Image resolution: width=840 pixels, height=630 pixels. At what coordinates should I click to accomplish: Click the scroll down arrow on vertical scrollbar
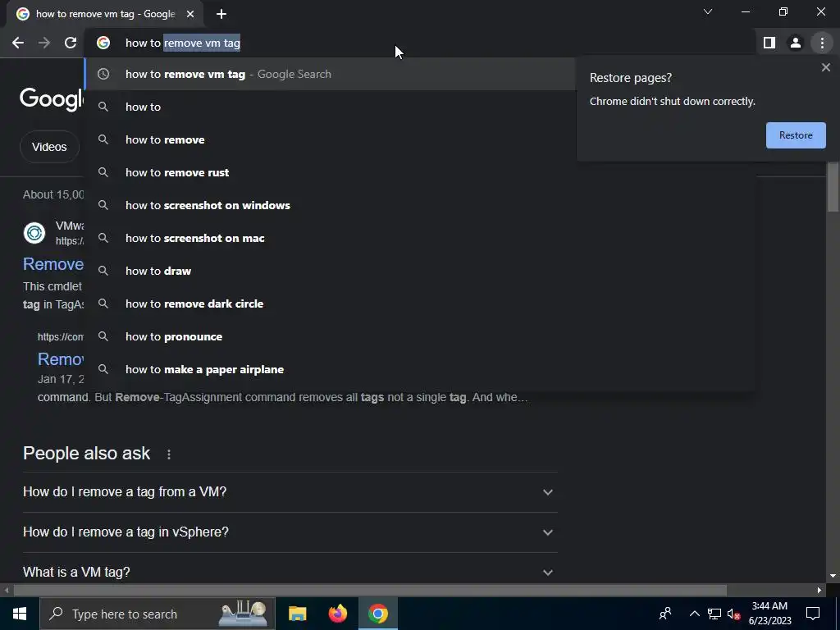pyautogui.click(x=833, y=576)
